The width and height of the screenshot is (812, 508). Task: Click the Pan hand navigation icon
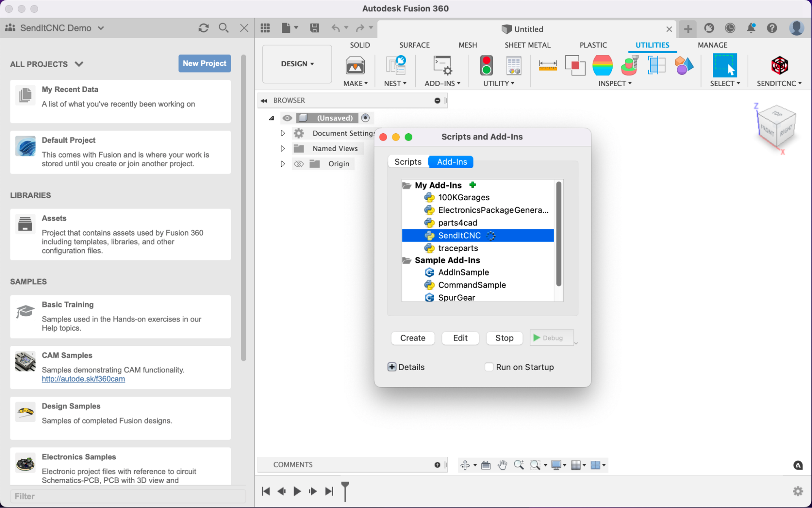(x=502, y=465)
